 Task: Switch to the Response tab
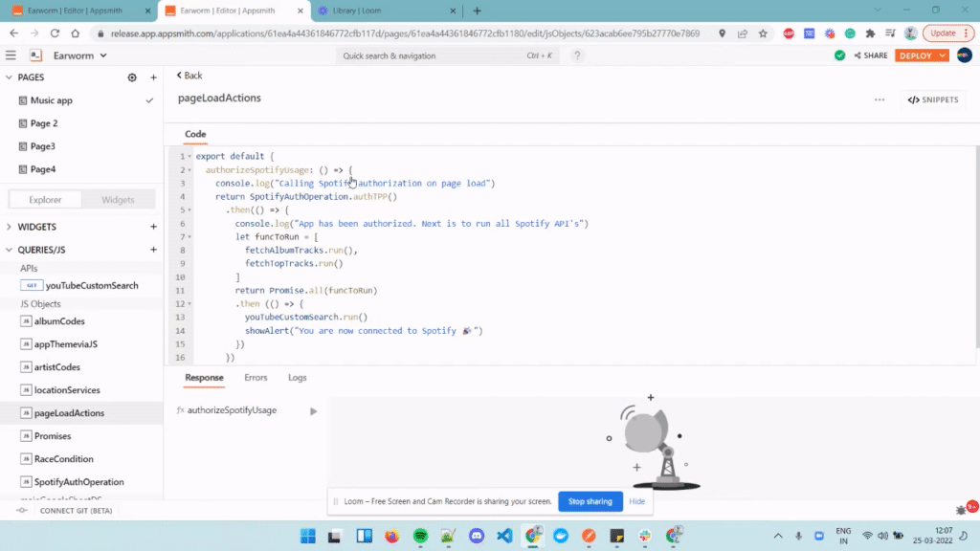click(204, 377)
